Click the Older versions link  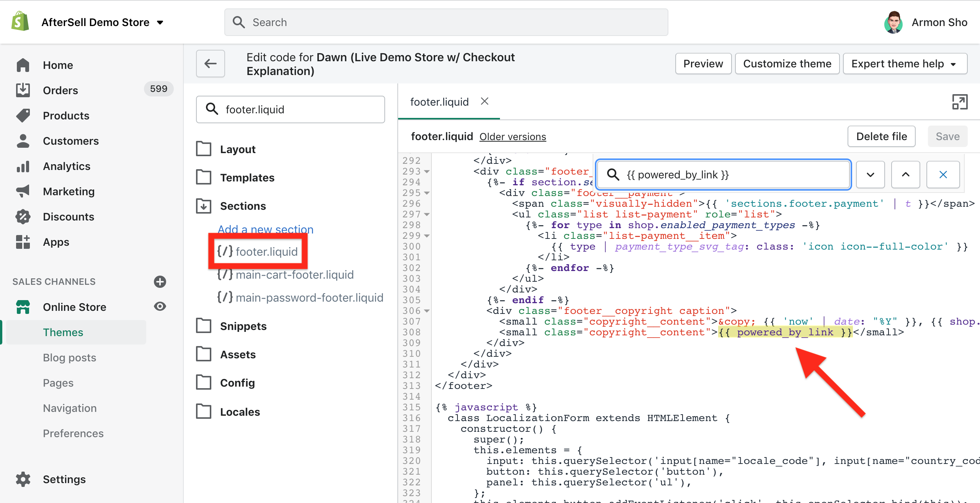513,137
